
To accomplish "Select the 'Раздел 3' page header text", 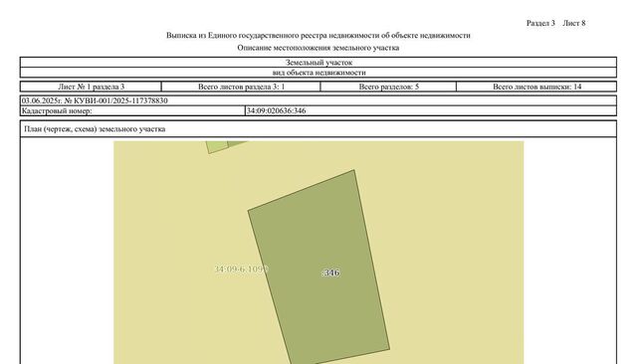I will tap(540, 23).
